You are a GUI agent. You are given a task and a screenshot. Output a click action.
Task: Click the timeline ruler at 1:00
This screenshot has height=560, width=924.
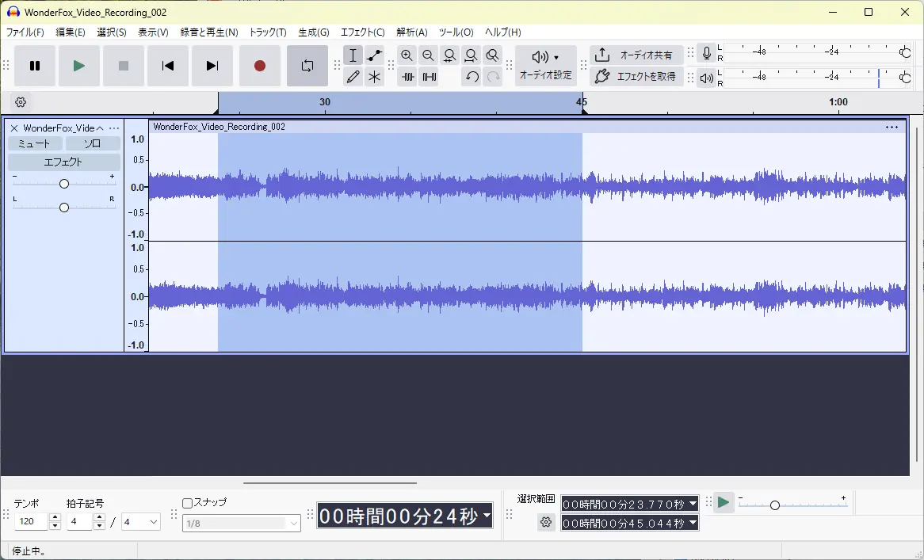coord(838,102)
